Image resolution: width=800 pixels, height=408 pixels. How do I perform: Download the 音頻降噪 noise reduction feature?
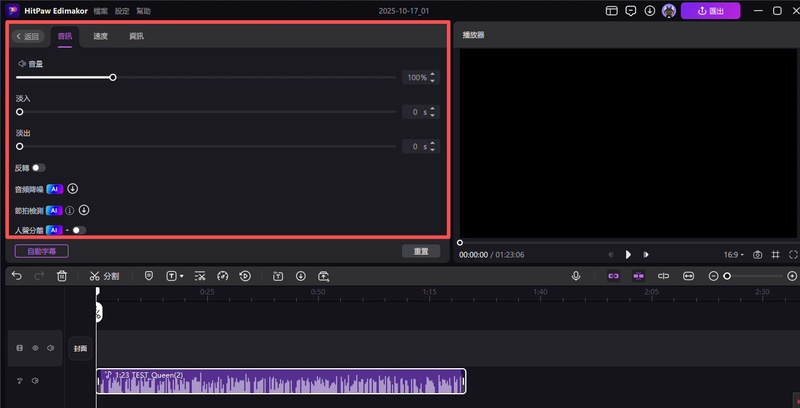coord(73,188)
